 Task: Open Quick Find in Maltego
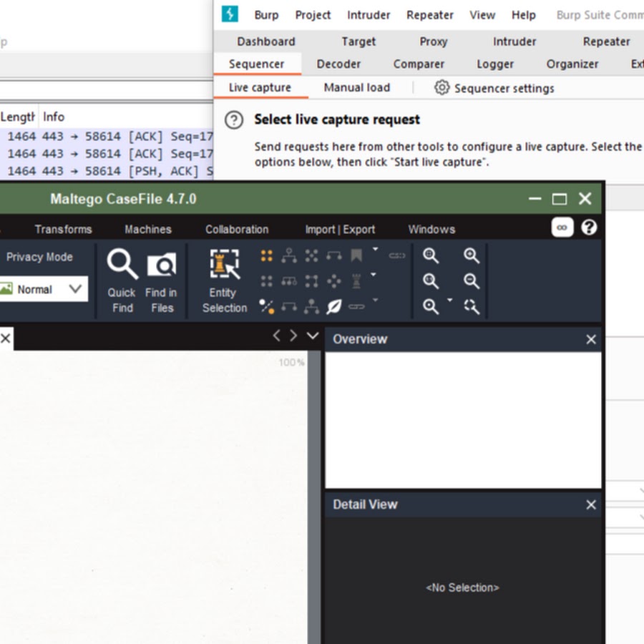pyautogui.click(x=122, y=281)
